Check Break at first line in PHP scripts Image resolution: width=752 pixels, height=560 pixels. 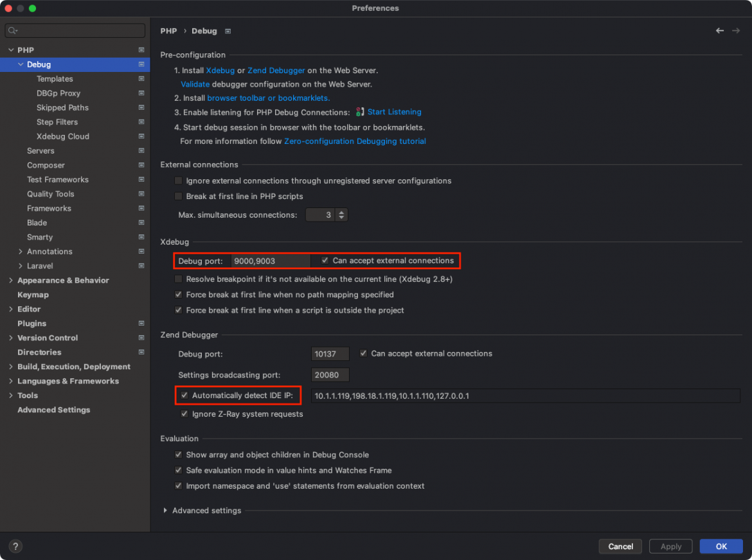179,197
